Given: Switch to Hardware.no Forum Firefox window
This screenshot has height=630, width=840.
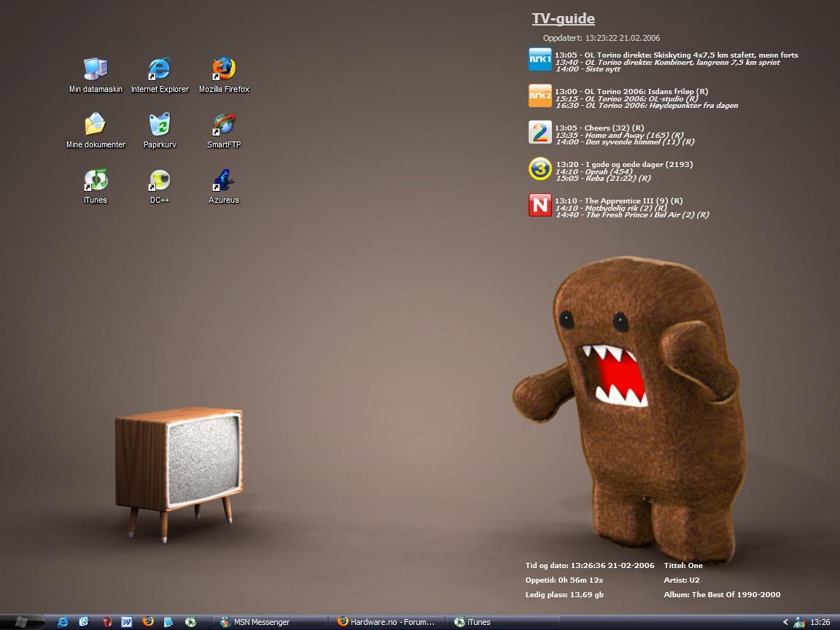Looking at the screenshot, I should [386, 622].
